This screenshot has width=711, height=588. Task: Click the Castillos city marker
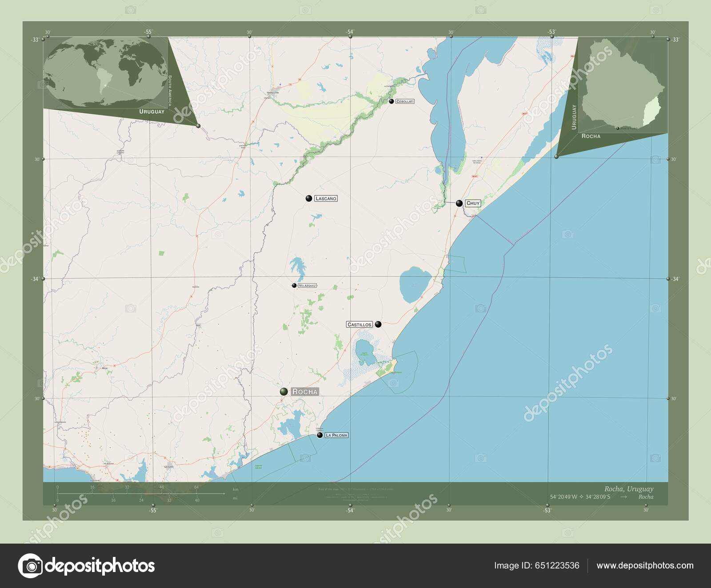tap(377, 324)
